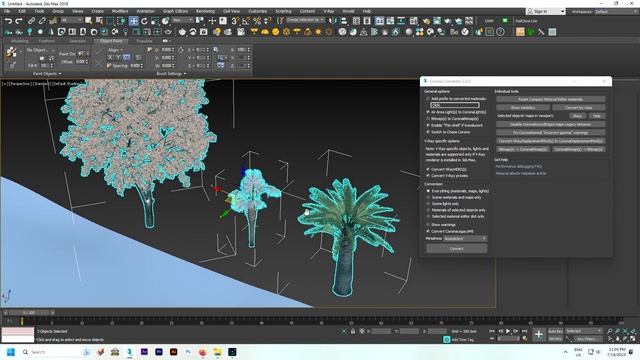Image resolution: width=640 pixels, height=360 pixels.
Task: Click the Rectangular Selection Region icon
Action: pyautogui.click(x=111, y=20)
